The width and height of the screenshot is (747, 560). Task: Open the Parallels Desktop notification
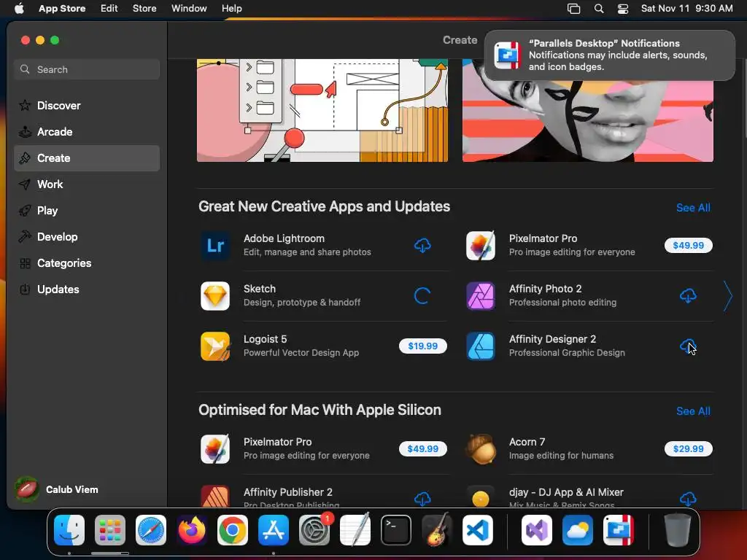coord(609,55)
